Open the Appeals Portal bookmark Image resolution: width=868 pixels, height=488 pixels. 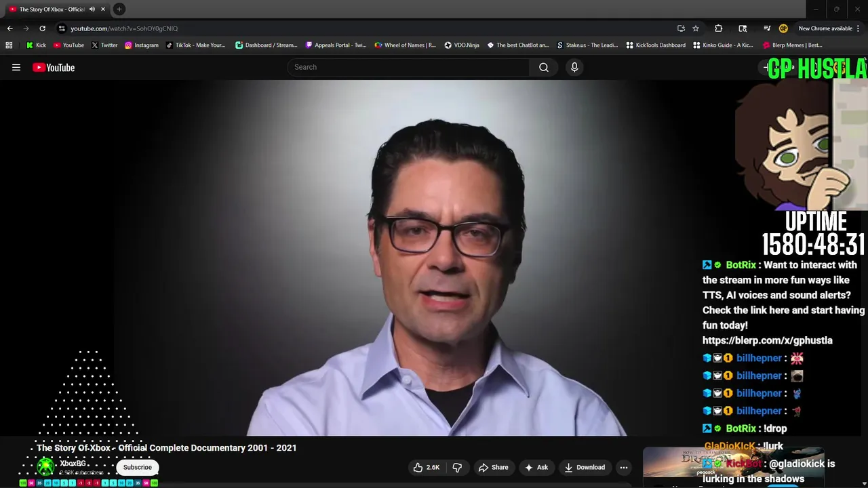tap(336, 45)
